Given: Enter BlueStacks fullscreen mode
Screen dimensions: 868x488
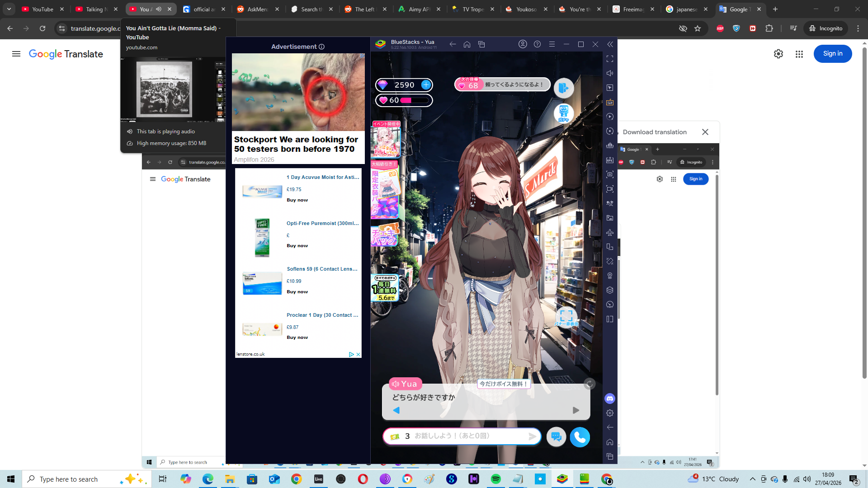Looking at the screenshot, I should coord(610,59).
